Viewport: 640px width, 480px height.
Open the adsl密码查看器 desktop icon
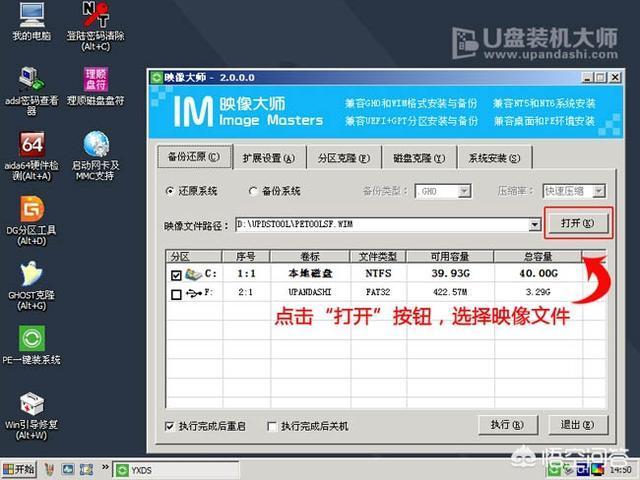(x=32, y=91)
